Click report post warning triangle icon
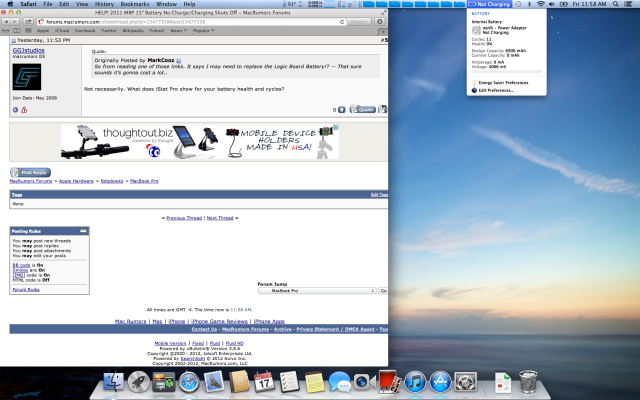640x400 pixels. 24,110
